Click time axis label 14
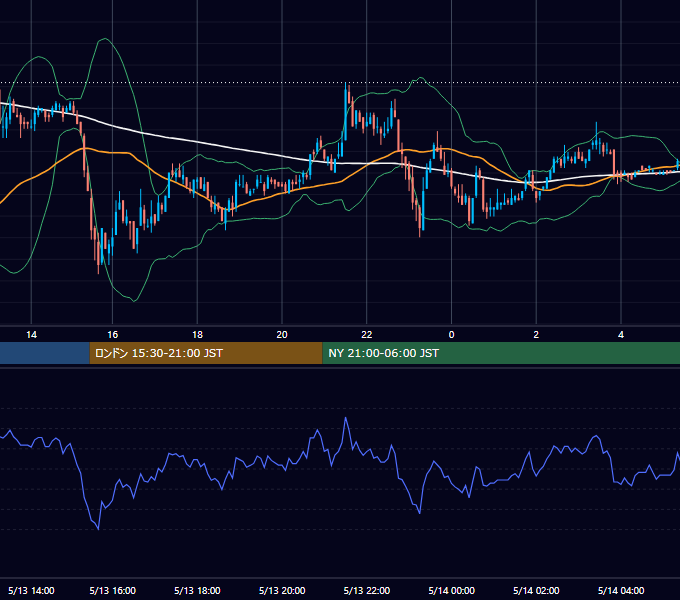The width and height of the screenshot is (680, 600). click(x=31, y=335)
